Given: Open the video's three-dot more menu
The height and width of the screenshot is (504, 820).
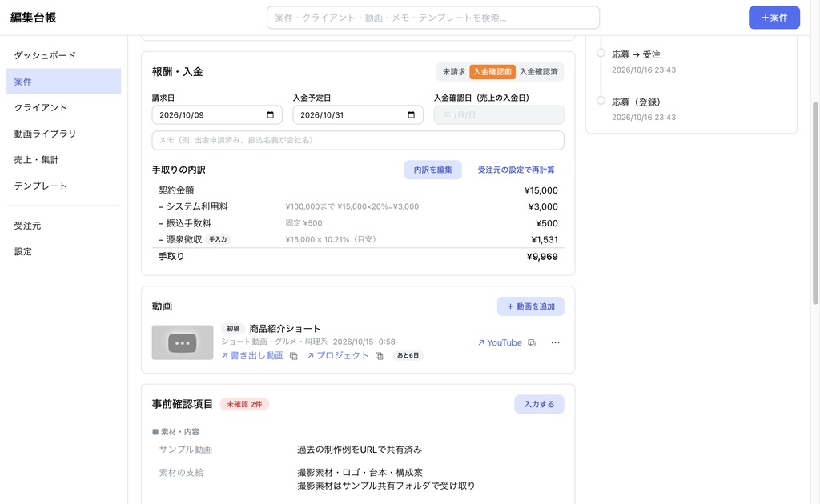Looking at the screenshot, I should (556, 342).
